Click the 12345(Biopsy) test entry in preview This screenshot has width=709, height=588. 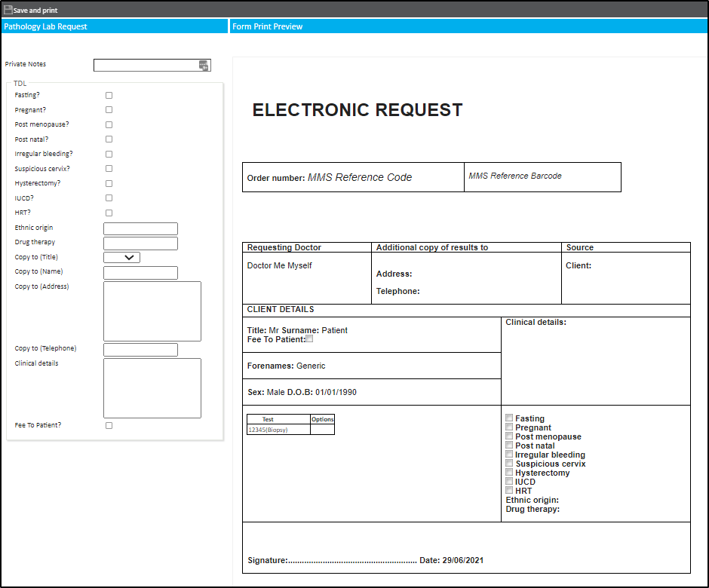(x=268, y=430)
